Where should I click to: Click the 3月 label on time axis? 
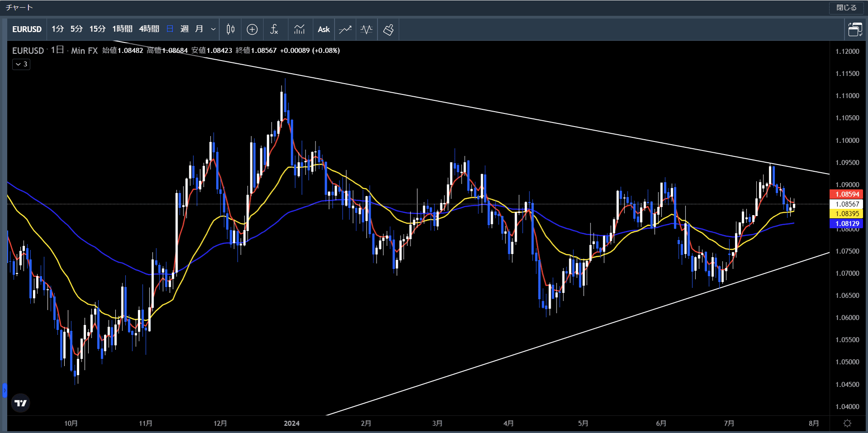point(437,424)
